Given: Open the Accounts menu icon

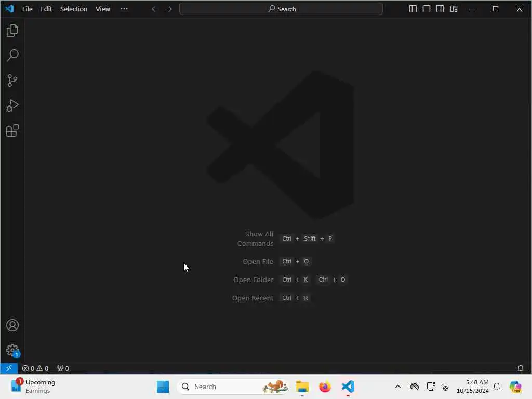Looking at the screenshot, I should tap(12, 325).
